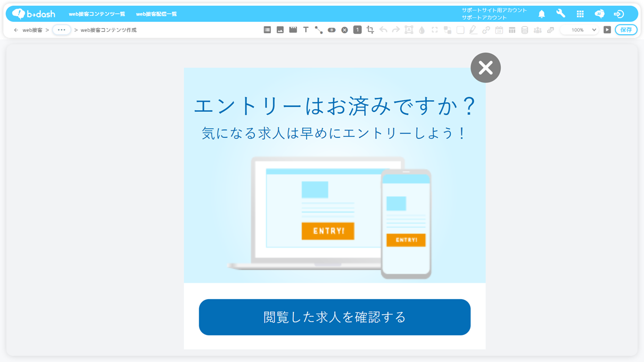Click the popup's gray X close button

click(485, 68)
